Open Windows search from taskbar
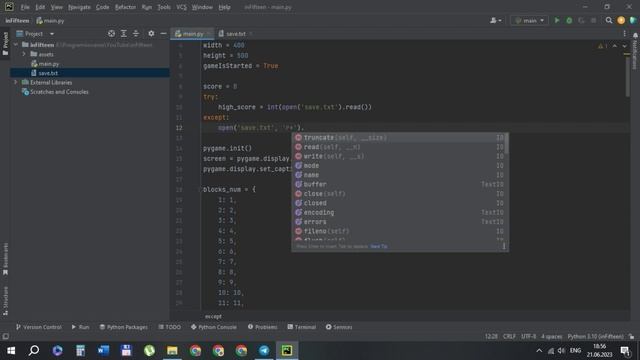This screenshot has height=360, width=640. (34, 350)
